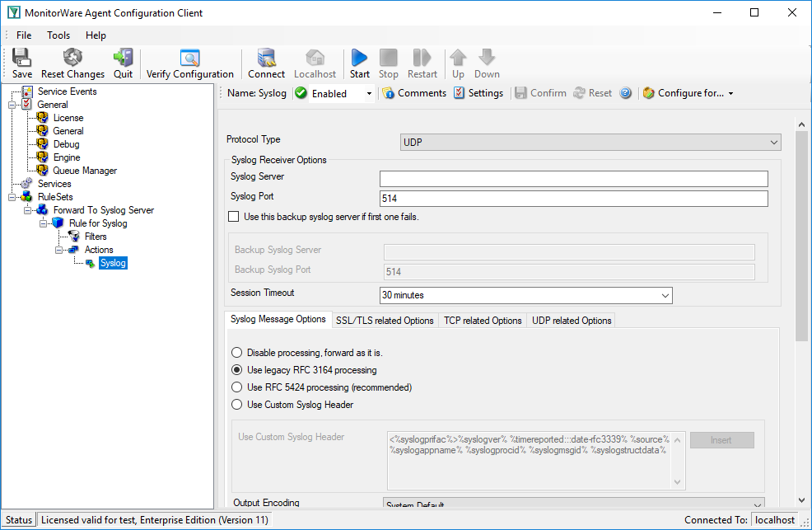Select Use RFC 5424 processing option
The width and height of the screenshot is (812, 530).
(236, 387)
